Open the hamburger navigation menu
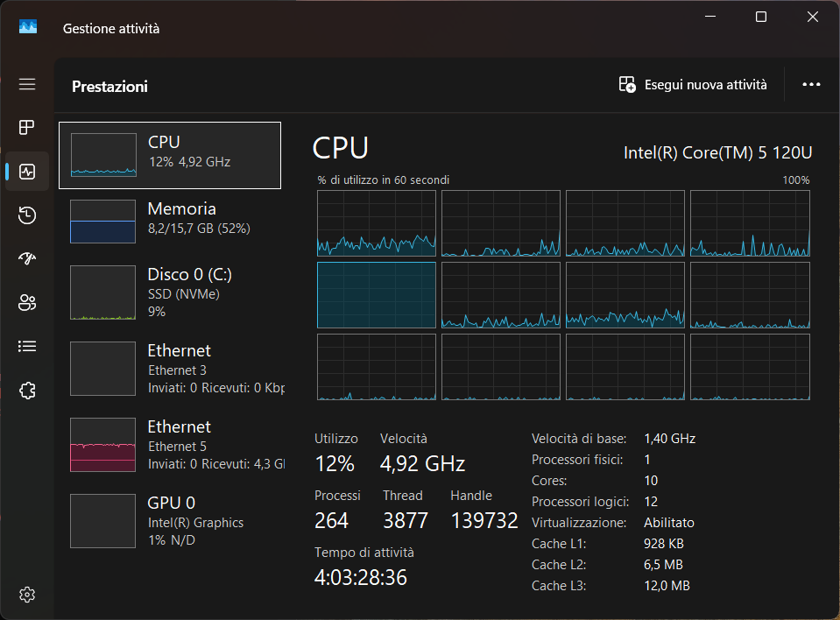Viewport: 840px width, 620px height. click(27, 84)
